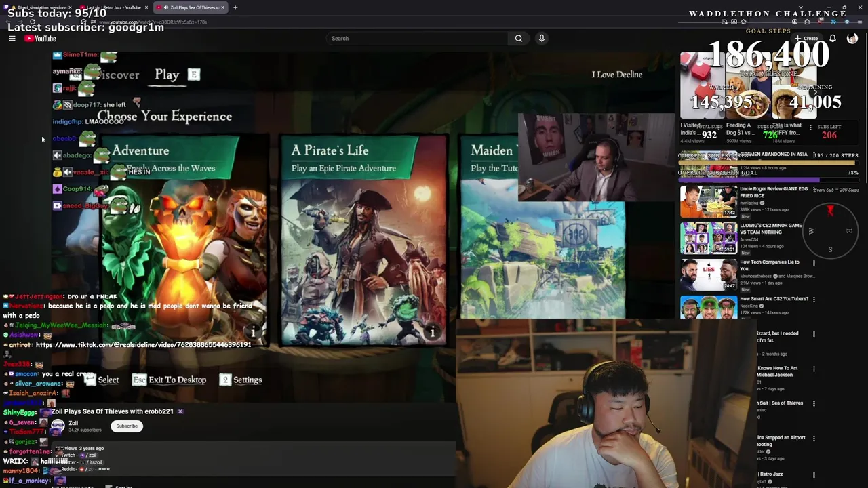Click the YouTube search magnifier button
Screen dimensions: 868x488
(519, 39)
